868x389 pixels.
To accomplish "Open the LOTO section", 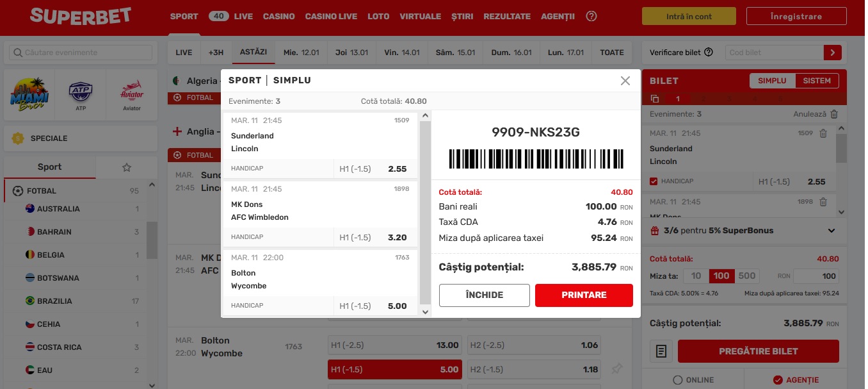I will pyautogui.click(x=378, y=17).
